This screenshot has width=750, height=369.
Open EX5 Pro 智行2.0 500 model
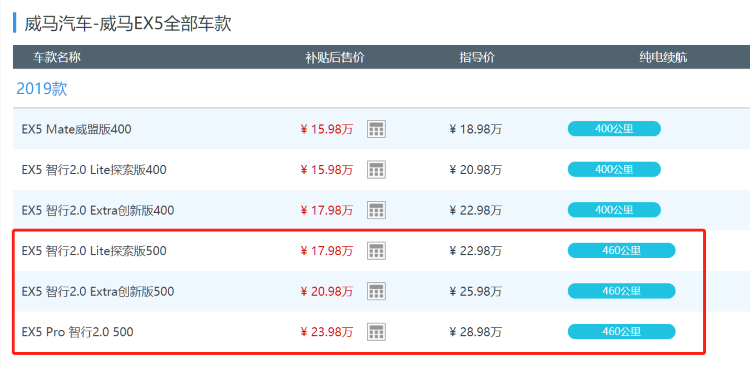pos(77,332)
